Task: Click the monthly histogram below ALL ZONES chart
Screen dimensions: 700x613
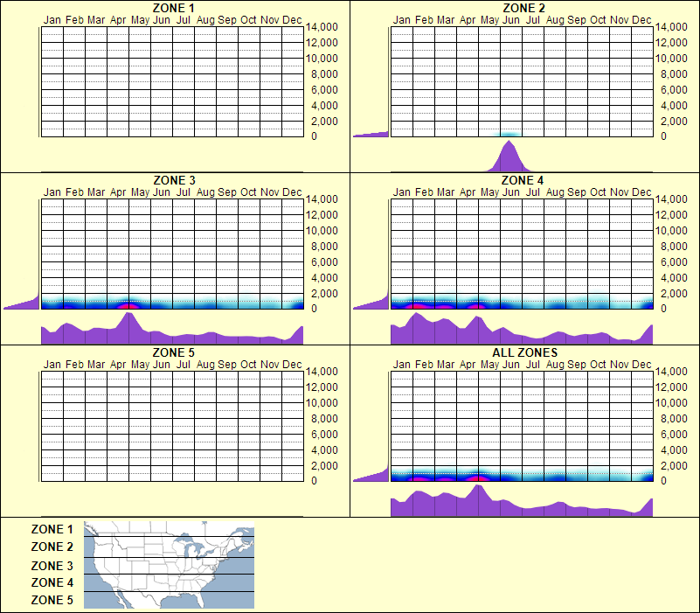Action: click(522, 500)
